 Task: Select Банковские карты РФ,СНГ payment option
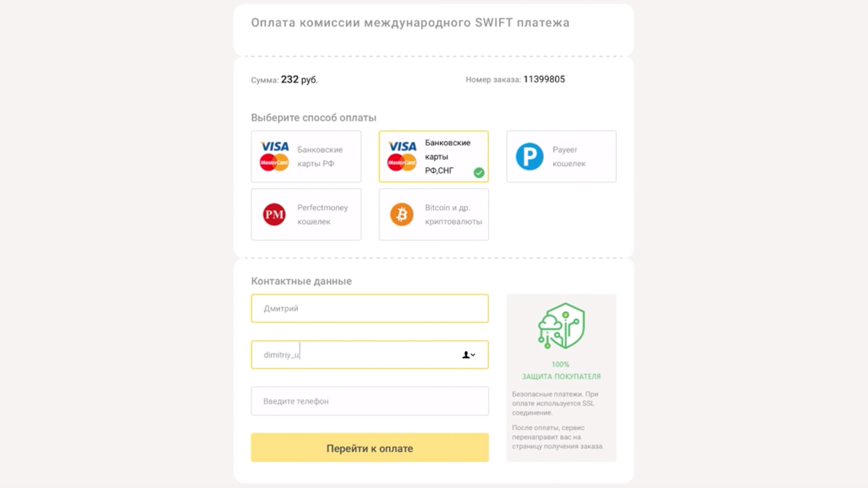[x=434, y=156]
